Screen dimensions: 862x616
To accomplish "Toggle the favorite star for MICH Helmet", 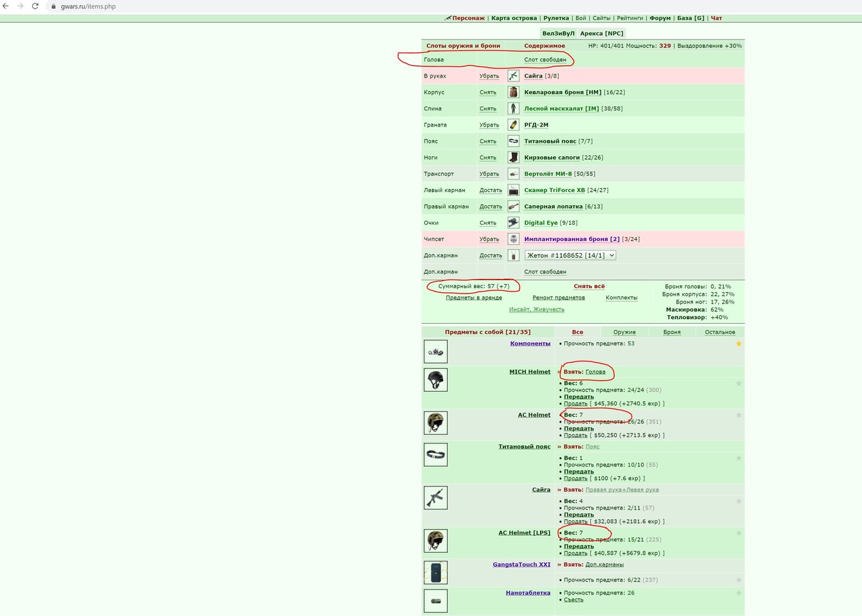I will [739, 384].
